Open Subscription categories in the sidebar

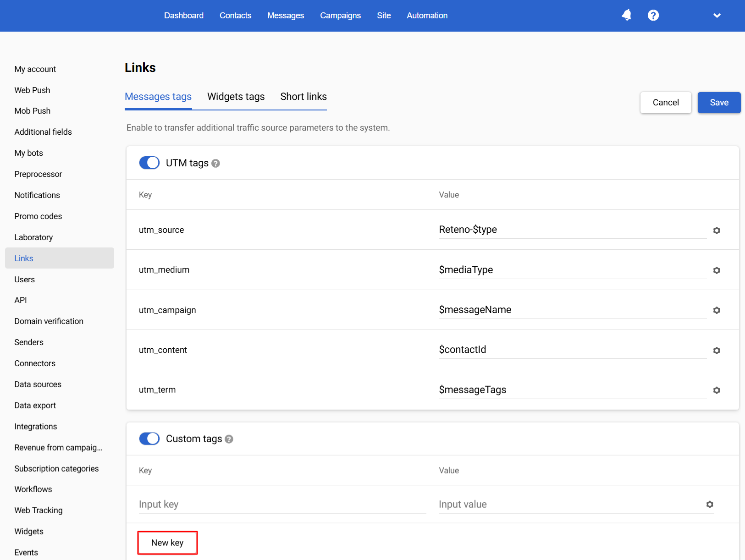coord(56,469)
